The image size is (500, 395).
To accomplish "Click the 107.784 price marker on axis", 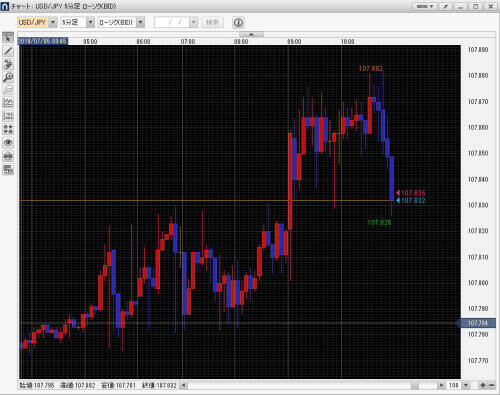I will (476, 323).
